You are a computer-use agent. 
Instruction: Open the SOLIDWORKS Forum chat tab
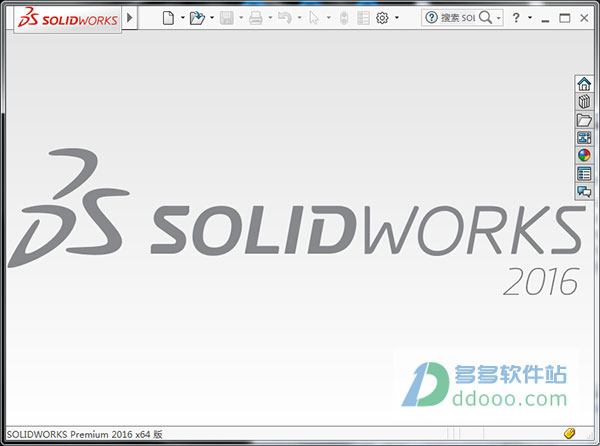pos(584,191)
